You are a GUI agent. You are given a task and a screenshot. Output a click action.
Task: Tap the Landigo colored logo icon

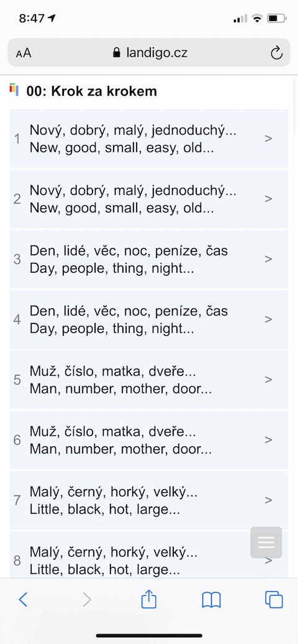14,89
